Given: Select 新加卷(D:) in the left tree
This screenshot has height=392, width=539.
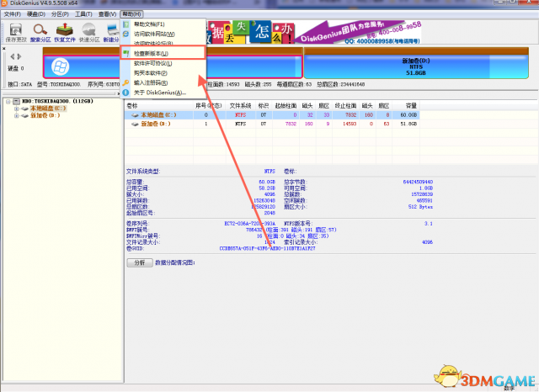Looking at the screenshot, I should tap(45, 116).
